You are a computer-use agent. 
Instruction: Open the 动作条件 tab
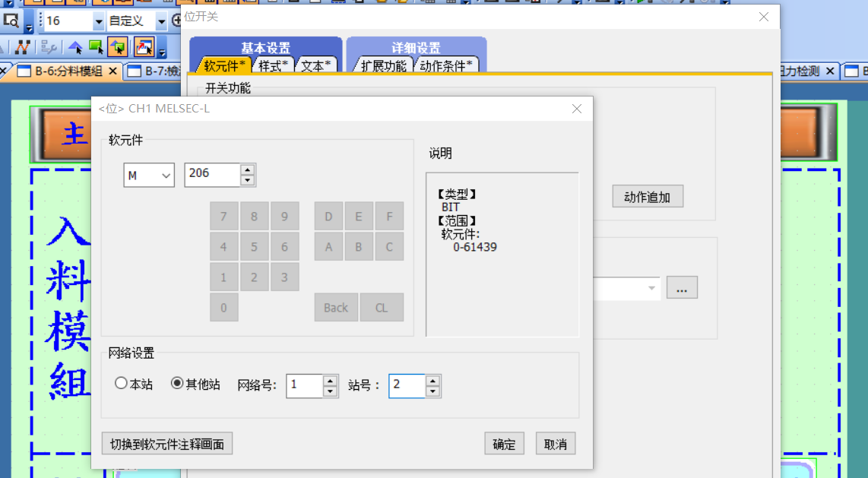click(x=446, y=66)
